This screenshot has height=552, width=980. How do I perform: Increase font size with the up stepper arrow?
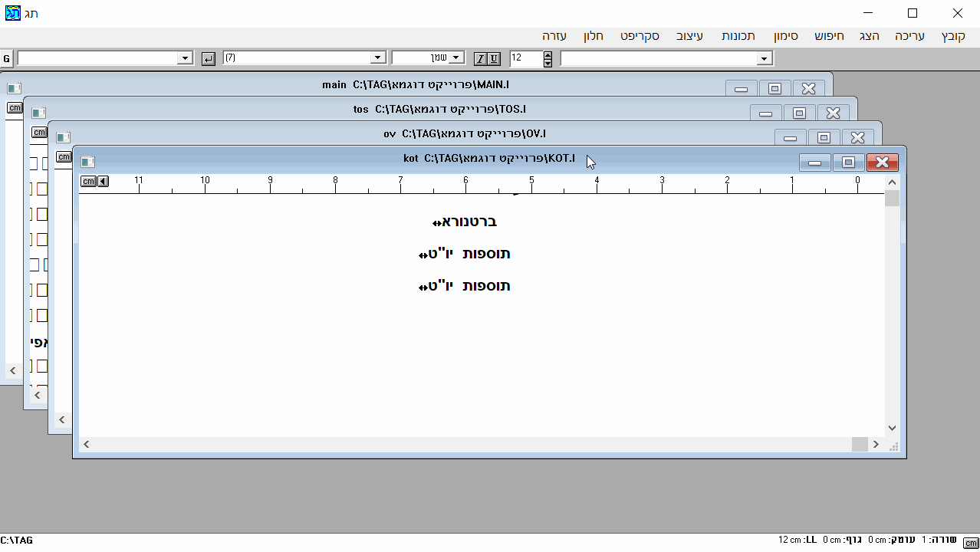(548, 55)
